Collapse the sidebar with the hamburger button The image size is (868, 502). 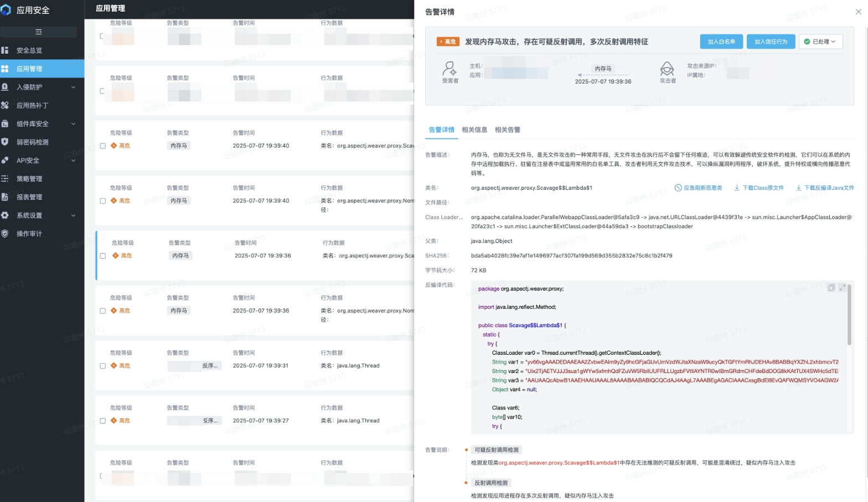38,32
